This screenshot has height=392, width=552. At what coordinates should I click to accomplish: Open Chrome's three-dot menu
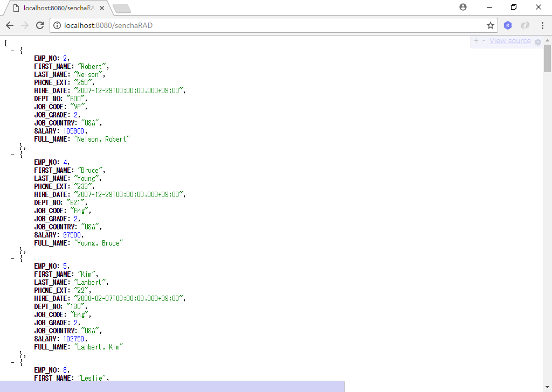pos(542,25)
